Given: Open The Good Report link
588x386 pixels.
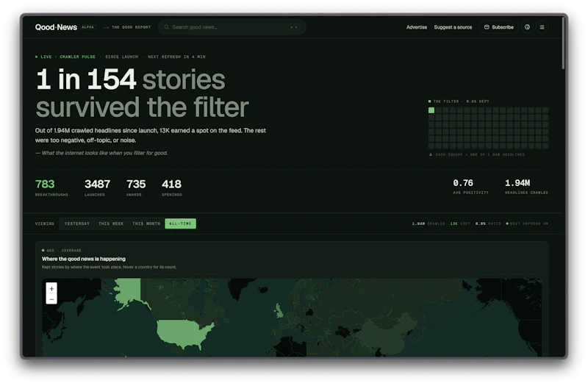Looking at the screenshot, I should click(x=127, y=27).
